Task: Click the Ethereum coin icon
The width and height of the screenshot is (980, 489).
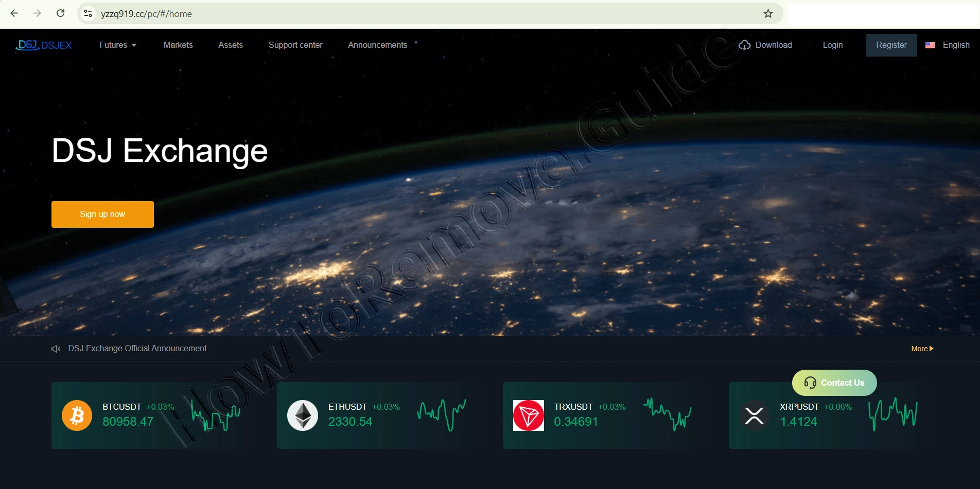Action: click(x=303, y=415)
